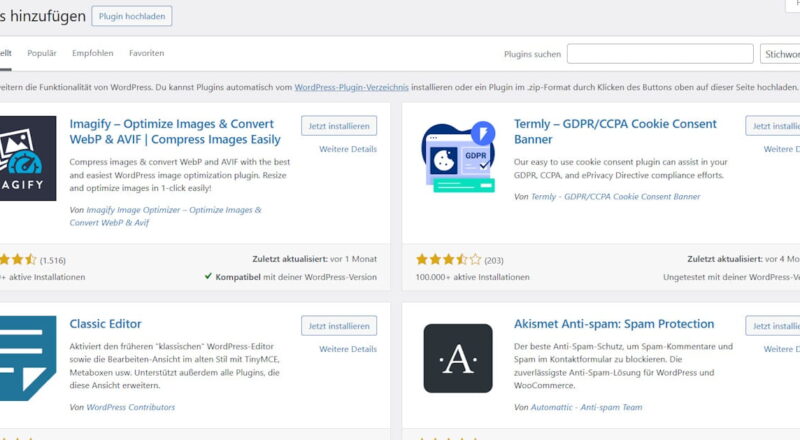The width and height of the screenshot is (800, 440).
Task: Click the Classic Editor plugin icon
Action: tap(28, 358)
